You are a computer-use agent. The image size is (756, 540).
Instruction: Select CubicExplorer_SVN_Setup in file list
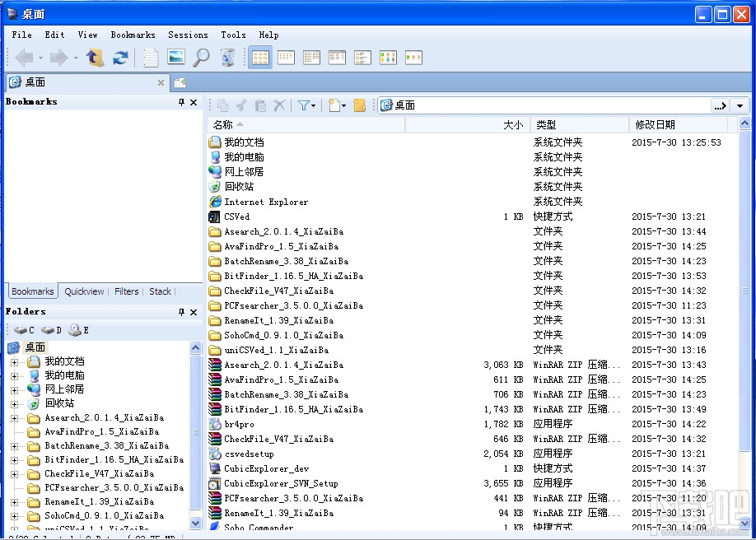[x=281, y=483]
